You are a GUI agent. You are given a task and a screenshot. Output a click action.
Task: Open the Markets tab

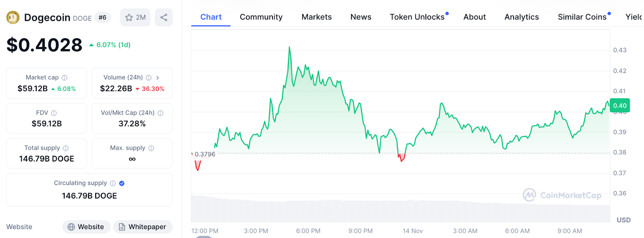point(317,17)
